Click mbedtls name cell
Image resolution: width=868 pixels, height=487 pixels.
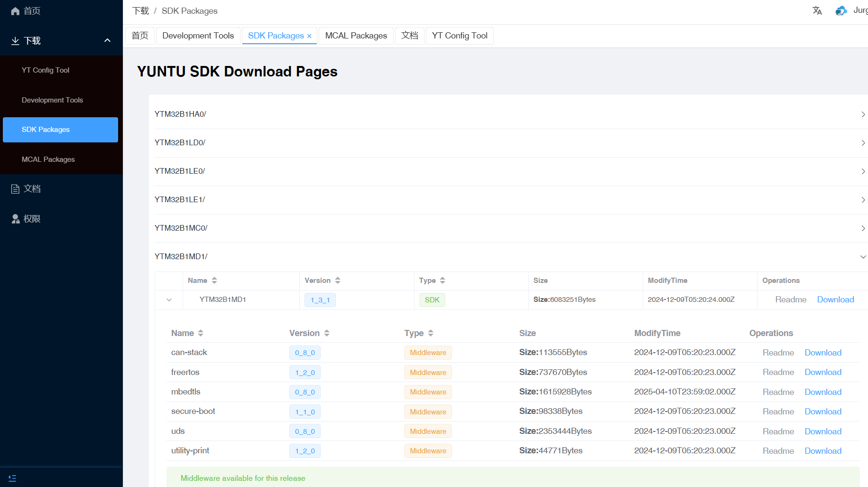tap(186, 392)
